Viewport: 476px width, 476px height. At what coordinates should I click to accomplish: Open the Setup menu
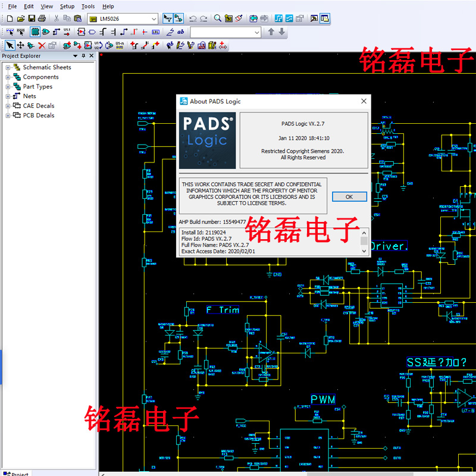tap(67, 7)
